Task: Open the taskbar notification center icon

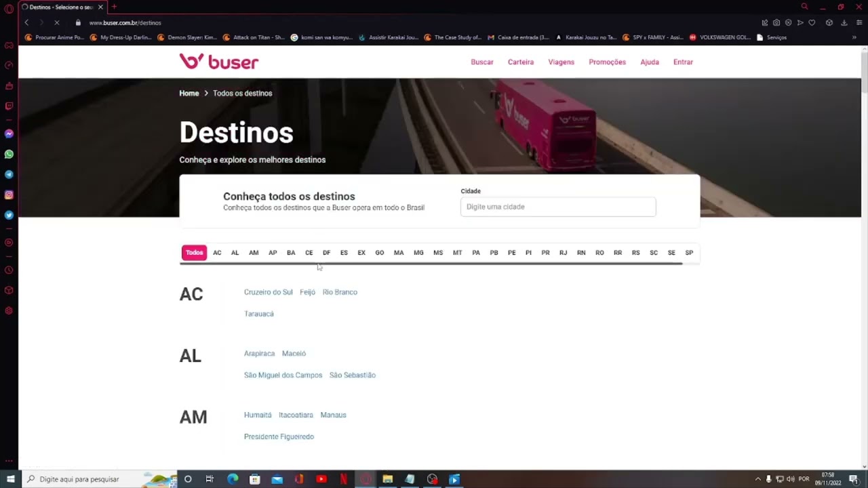Action: pos(854,479)
